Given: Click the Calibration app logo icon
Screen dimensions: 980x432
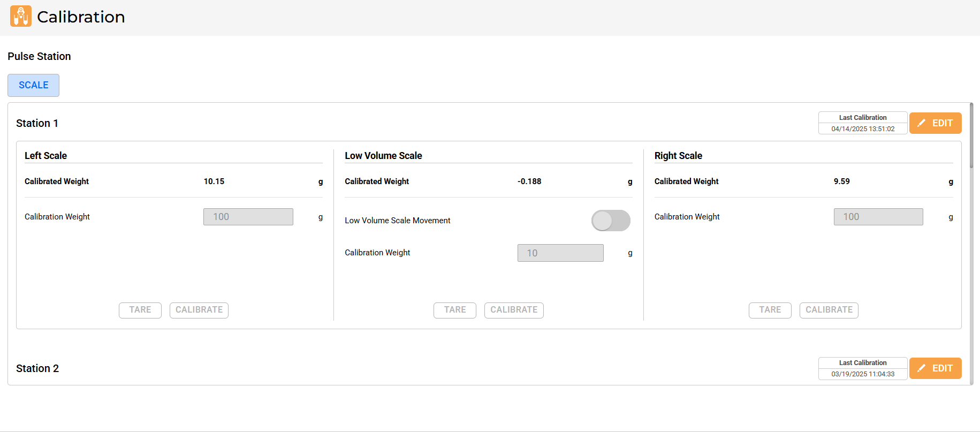Looking at the screenshot, I should pos(21,17).
